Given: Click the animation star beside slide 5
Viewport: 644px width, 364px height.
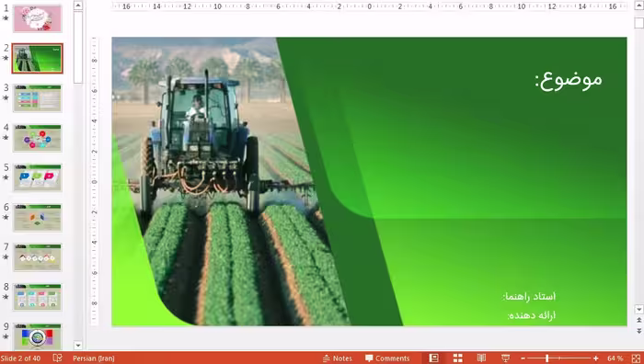Looking at the screenshot, I should [x=6, y=177].
